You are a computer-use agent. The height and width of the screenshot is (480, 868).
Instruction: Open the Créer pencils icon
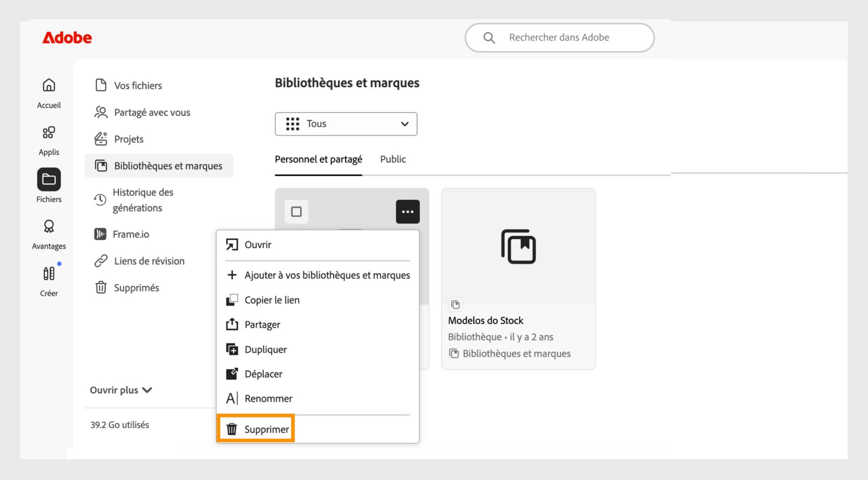(49, 273)
